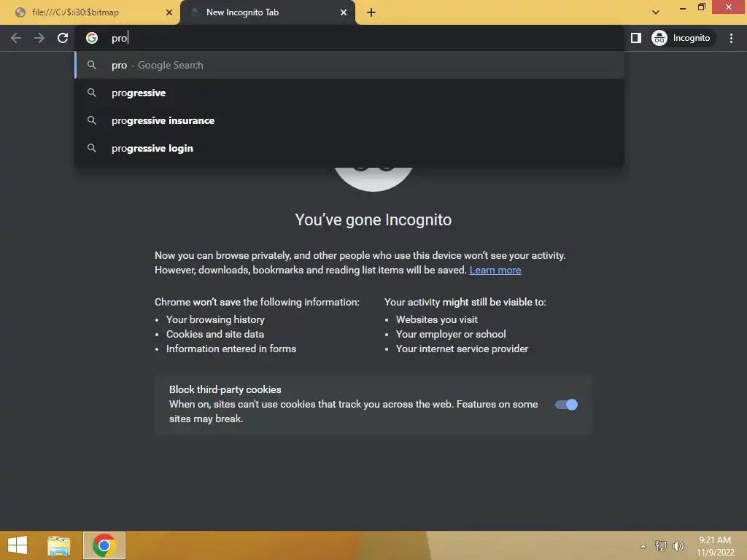Close the New Incognito Tab
Screen dimensions: 747x560
click(343, 12)
